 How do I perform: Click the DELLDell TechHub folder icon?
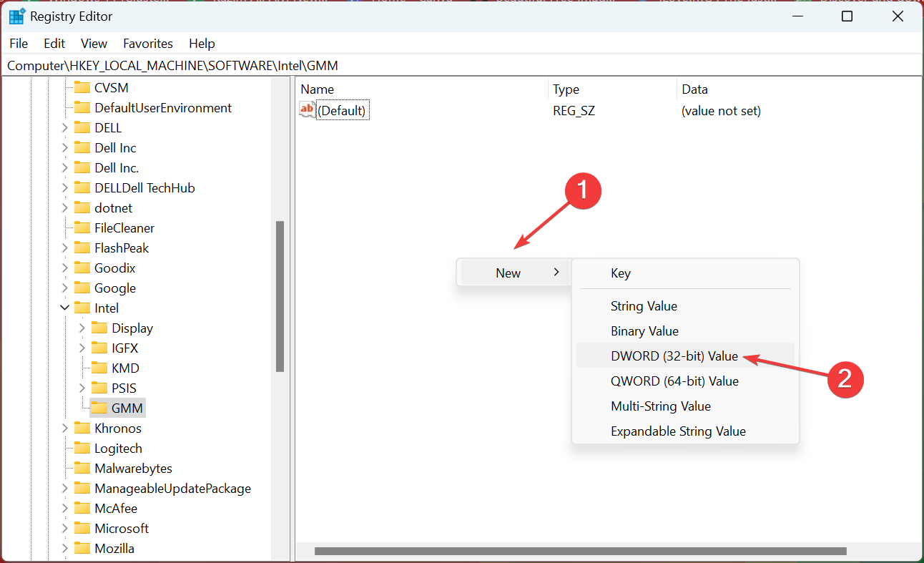(x=82, y=188)
